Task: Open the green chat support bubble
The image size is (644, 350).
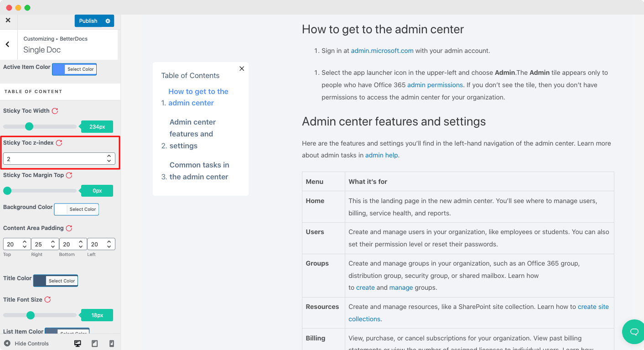Action: [634, 332]
